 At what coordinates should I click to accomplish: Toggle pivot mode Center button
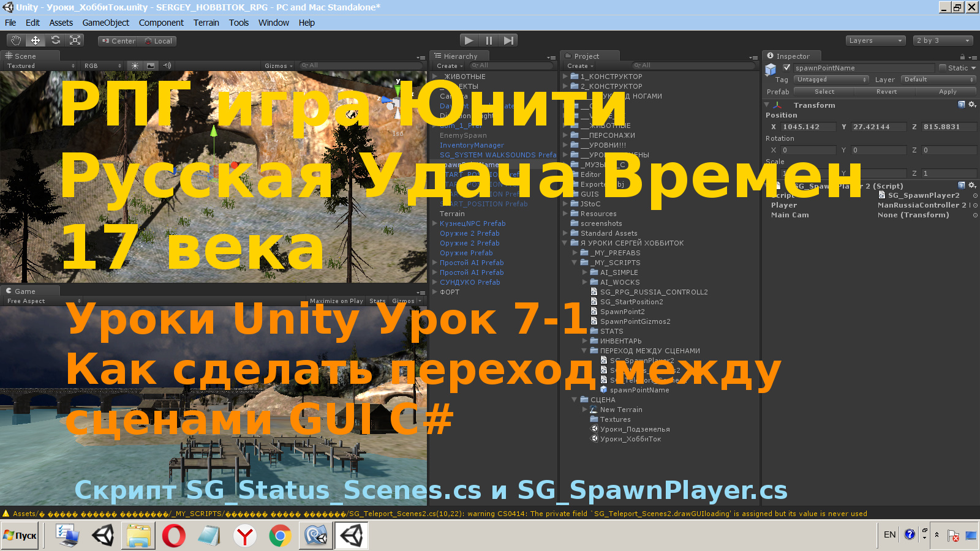pyautogui.click(x=118, y=41)
